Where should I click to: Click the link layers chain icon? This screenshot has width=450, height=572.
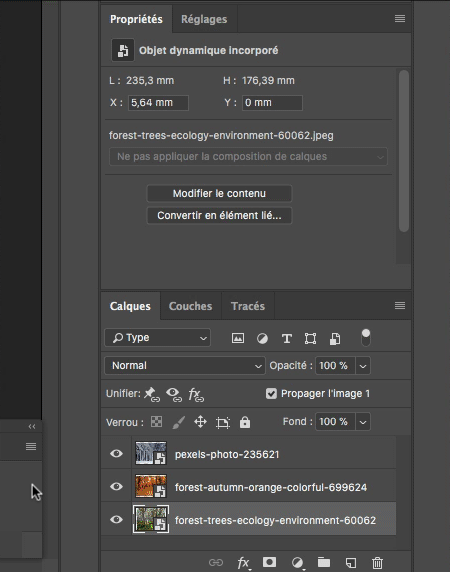216,563
